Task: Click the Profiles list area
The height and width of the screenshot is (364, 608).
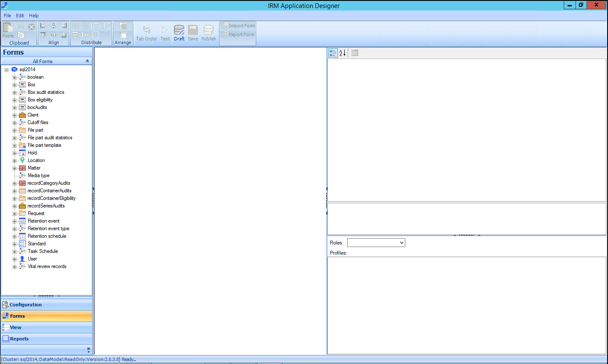Action: click(467, 305)
